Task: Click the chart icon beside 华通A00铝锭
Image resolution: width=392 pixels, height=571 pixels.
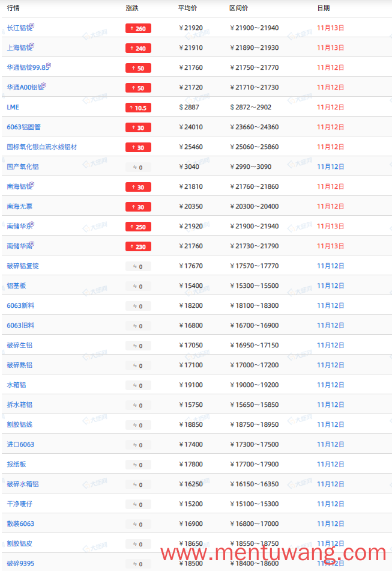Action: click(44, 85)
